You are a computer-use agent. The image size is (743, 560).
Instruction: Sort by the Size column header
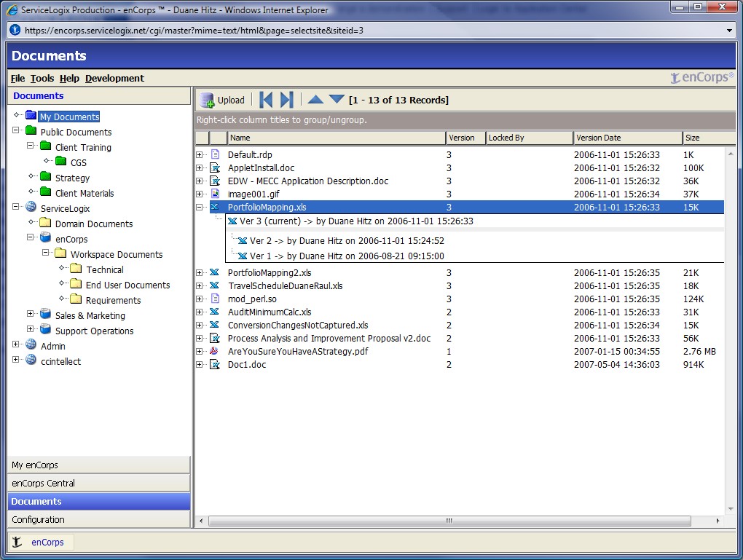coord(709,138)
